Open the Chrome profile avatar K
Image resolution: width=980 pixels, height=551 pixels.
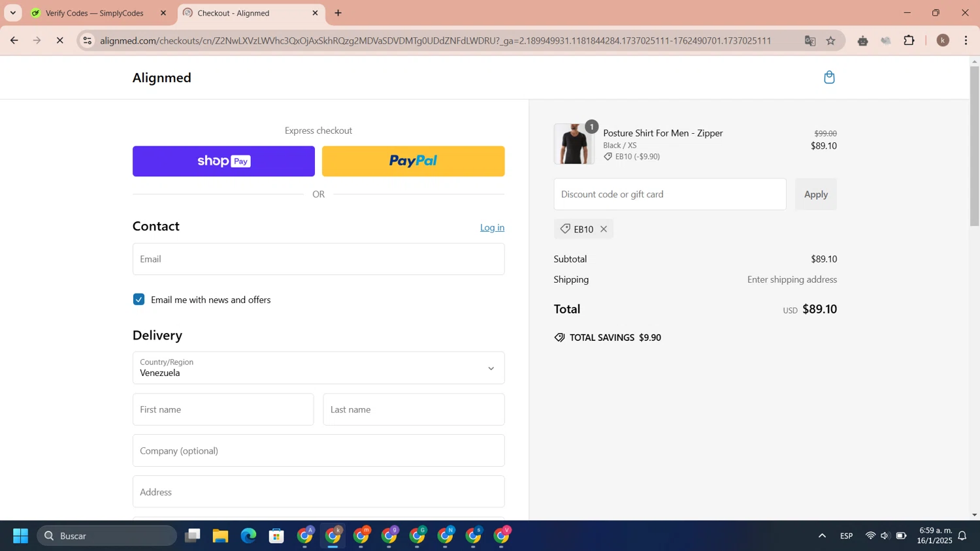943,40
